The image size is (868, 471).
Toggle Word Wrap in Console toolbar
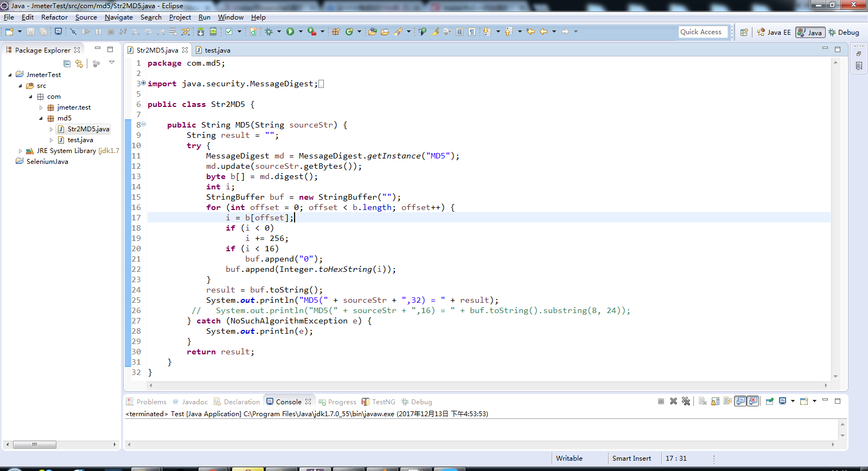[x=728, y=401]
